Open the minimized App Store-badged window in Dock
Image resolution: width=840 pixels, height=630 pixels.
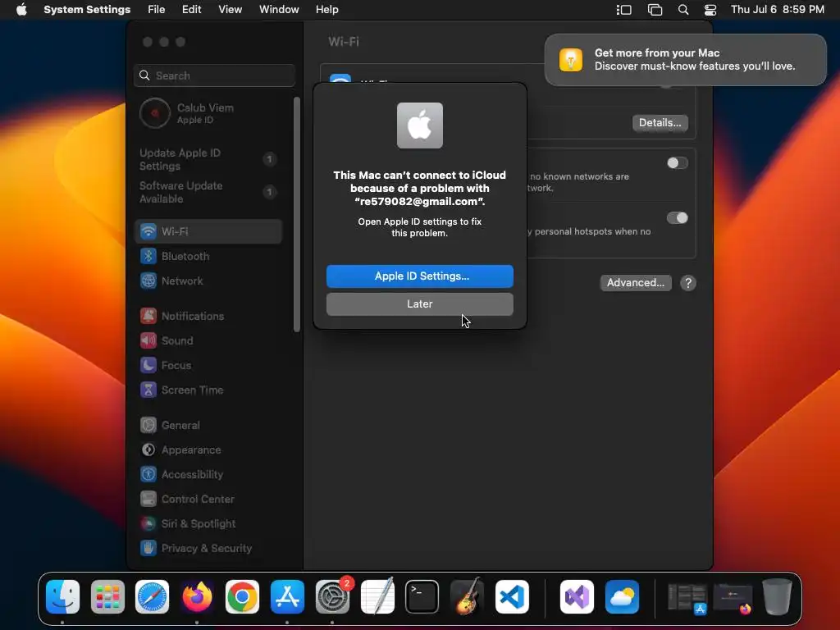click(687, 597)
